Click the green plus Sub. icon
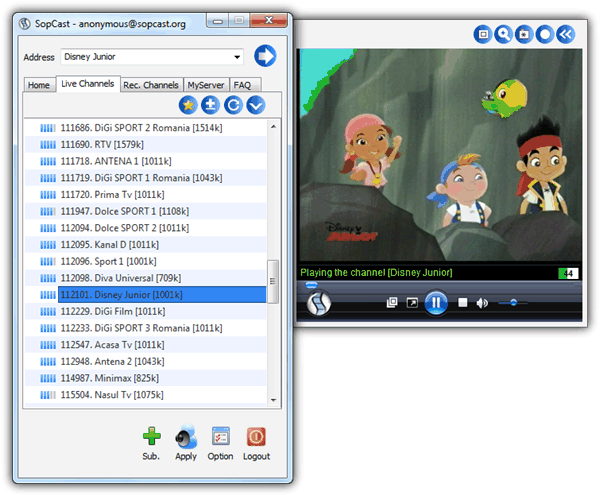Screen dimensions: 600x495 [x=152, y=436]
